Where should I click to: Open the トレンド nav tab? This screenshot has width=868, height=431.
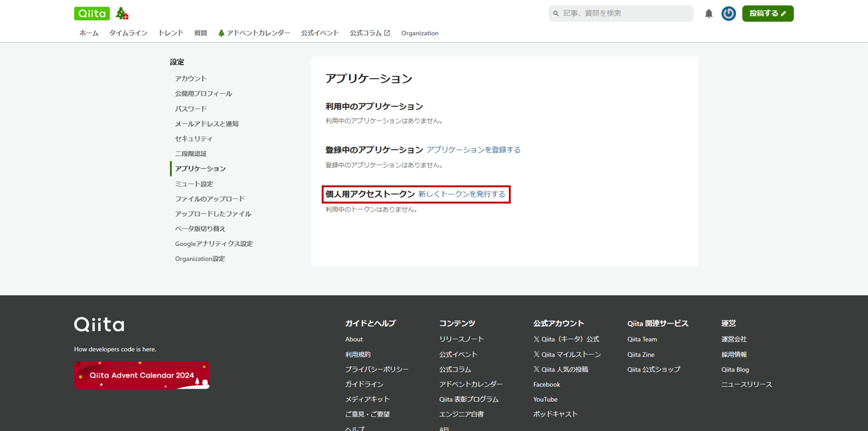171,33
